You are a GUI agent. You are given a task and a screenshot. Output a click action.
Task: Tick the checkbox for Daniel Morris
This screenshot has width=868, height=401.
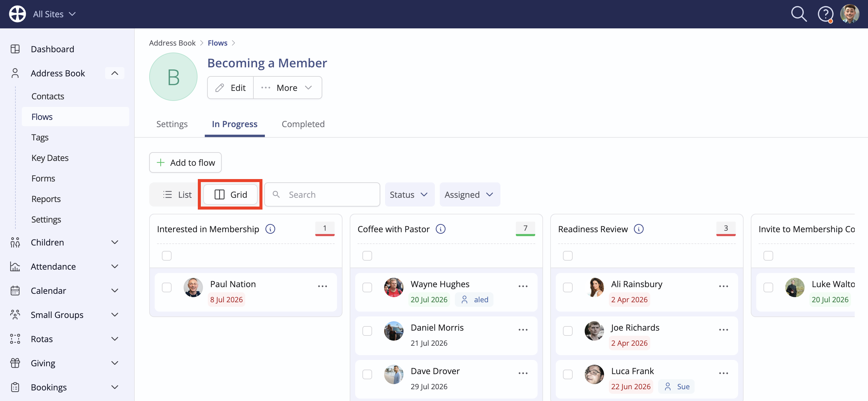coord(367,331)
